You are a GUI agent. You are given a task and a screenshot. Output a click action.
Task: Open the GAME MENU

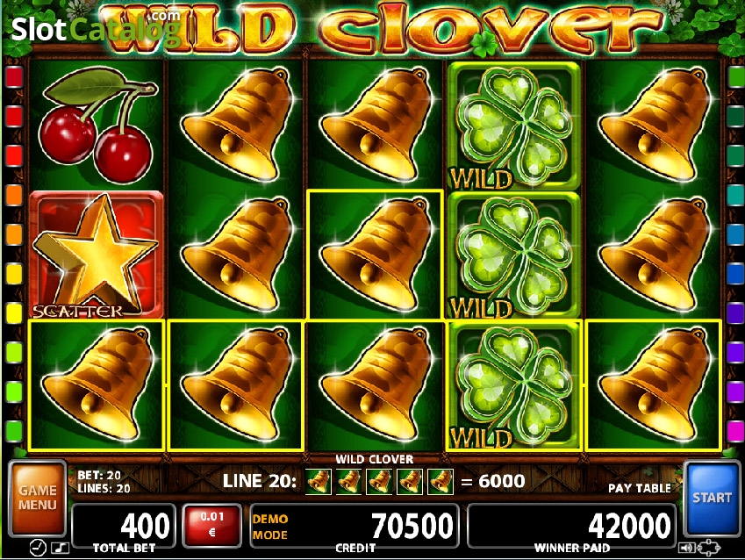pyautogui.click(x=38, y=498)
